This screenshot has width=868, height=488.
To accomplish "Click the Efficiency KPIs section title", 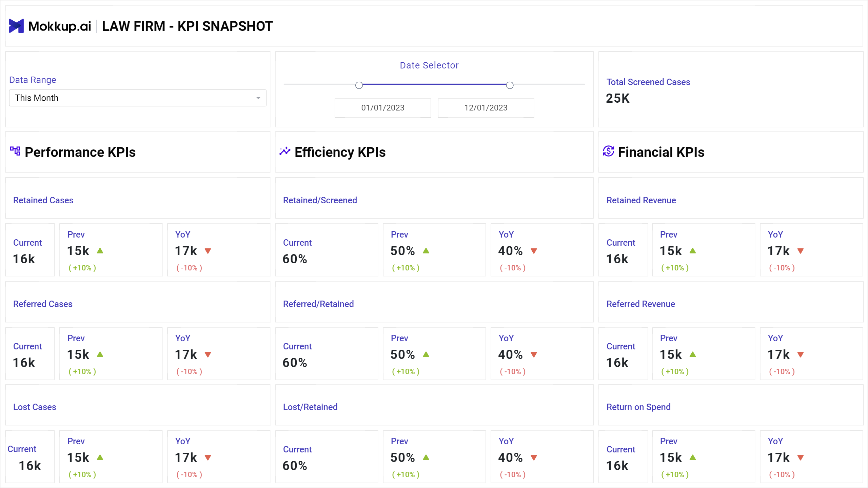I will point(340,152).
